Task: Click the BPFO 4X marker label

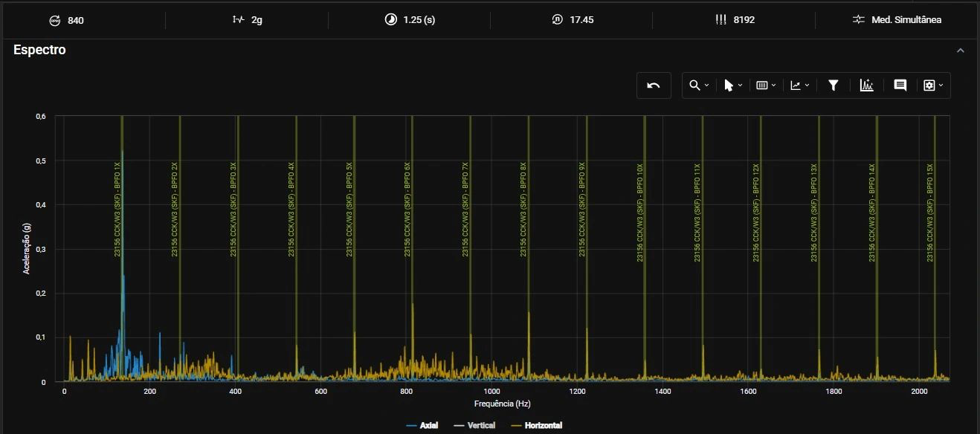Action: click(x=291, y=210)
